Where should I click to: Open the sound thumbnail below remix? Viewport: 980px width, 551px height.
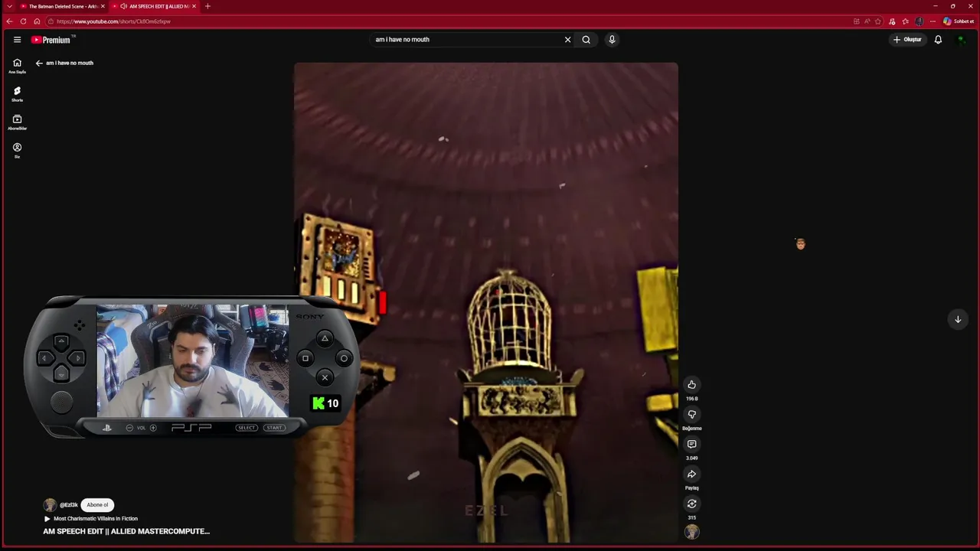691,533
